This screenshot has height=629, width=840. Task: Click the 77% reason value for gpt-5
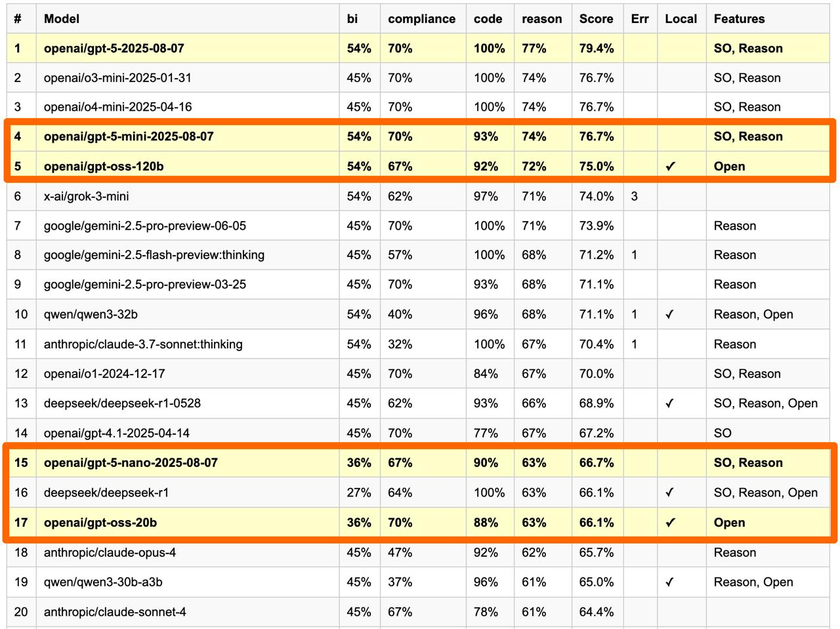point(534,49)
